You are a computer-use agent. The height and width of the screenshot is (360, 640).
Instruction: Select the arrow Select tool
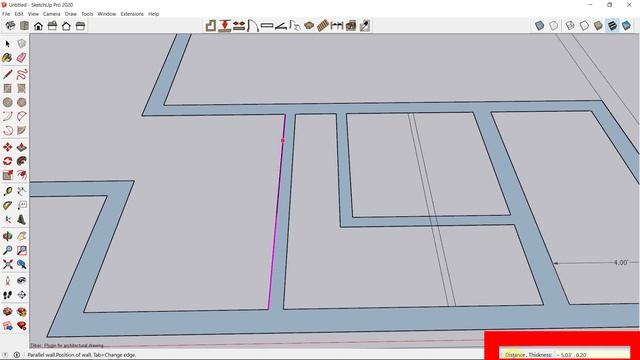click(x=7, y=43)
